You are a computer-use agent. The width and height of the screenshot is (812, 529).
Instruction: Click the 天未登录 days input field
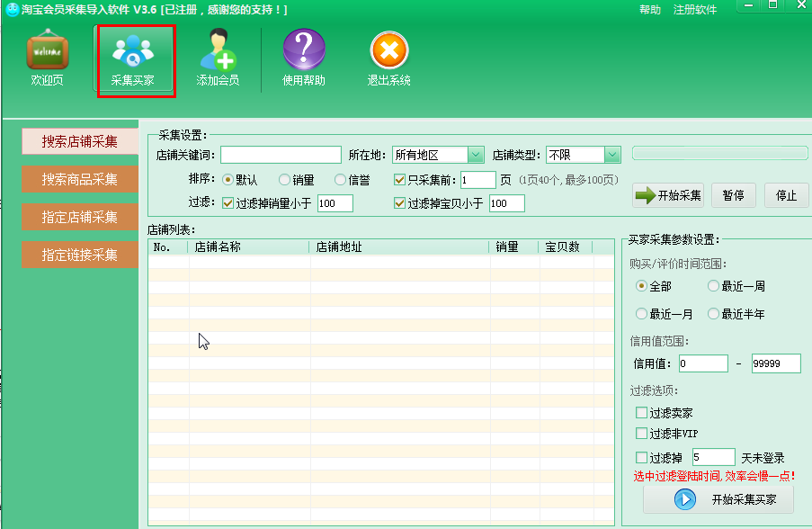click(x=714, y=457)
